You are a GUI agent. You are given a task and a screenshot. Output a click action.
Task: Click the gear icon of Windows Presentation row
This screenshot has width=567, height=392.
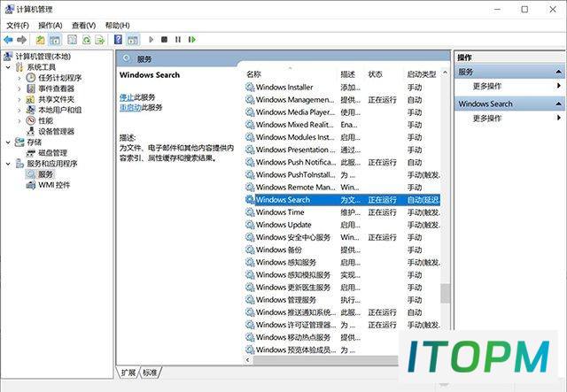[x=250, y=150]
